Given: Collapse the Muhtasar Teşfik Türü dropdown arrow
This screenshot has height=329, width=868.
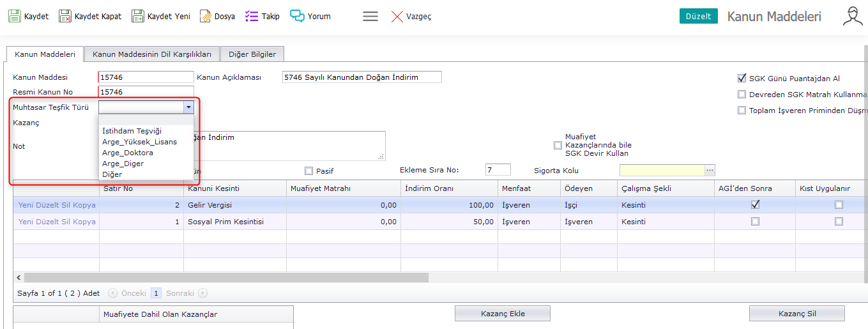Looking at the screenshot, I should 188,107.
